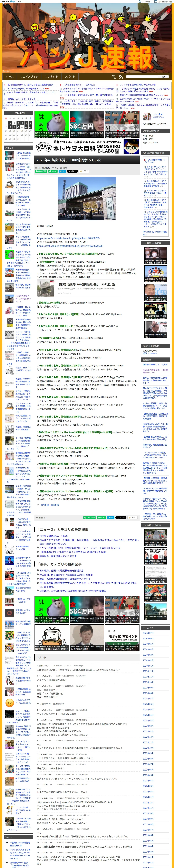Image resolution: width=174 pixels, height=868 pixels.
Task: Open Powered by livedoor 相互RSS link
Action: [x=155, y=233]
